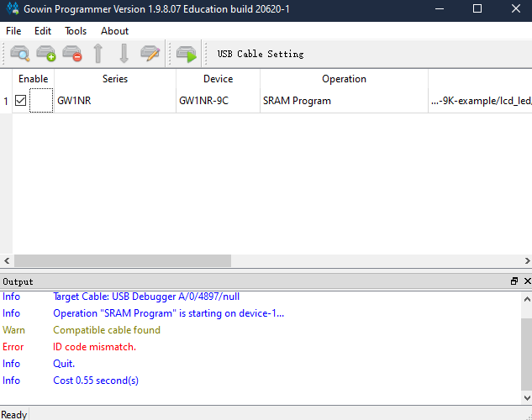Select the SRAM Program operation cell
Screen dimensions: 532x420
tap(344, 101)
